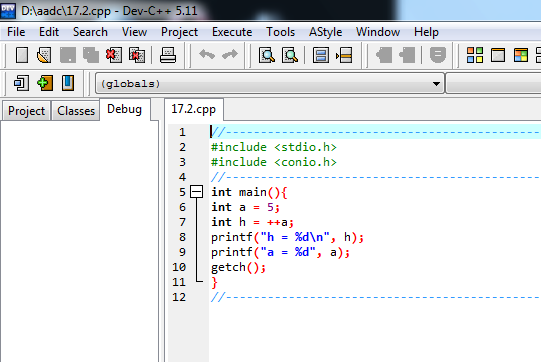Click the Goto bookmark icon
The image size is (541, 362).
(x=68, y=83)
